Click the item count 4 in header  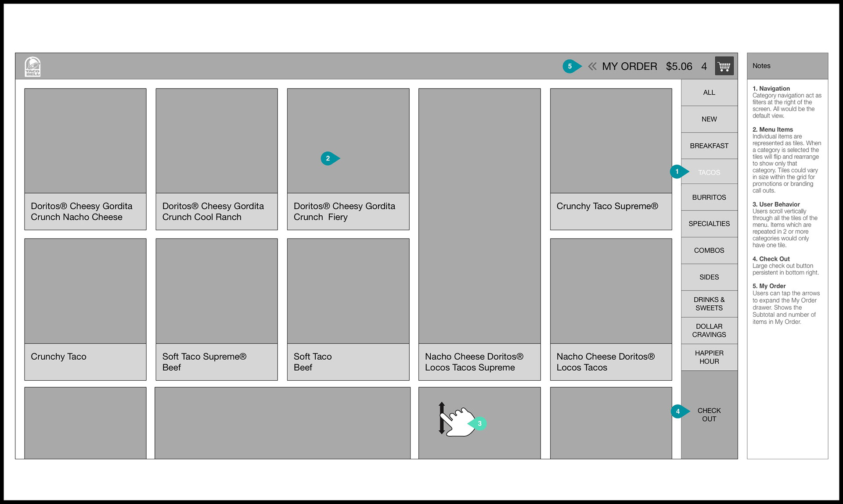tap(704, 67)
